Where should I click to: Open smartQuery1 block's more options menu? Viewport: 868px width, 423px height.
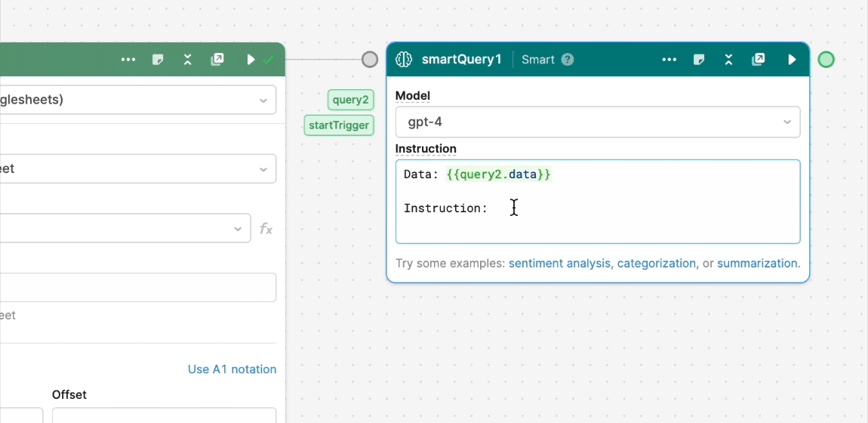click(669, 60)
